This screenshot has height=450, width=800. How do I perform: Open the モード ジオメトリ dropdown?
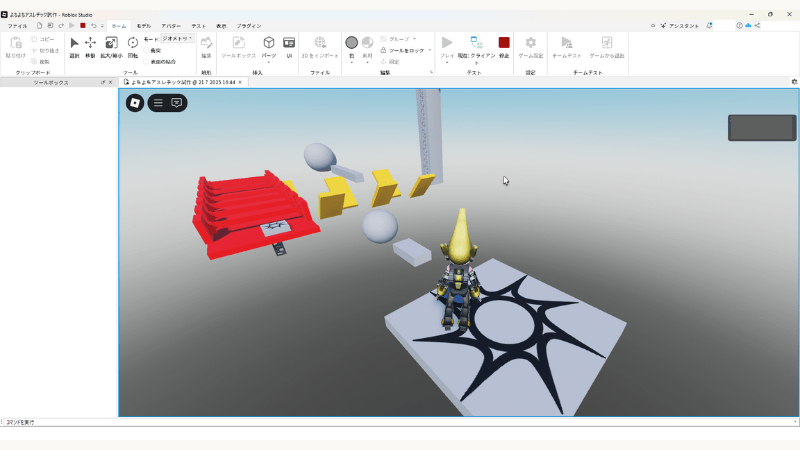coord(177,39)
